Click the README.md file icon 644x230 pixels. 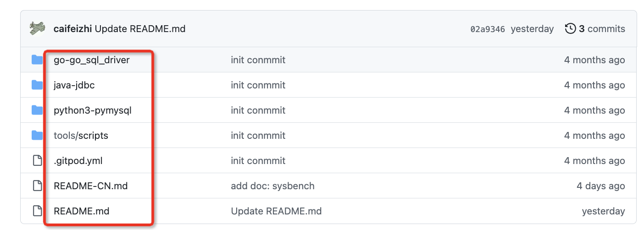click(x=37, y=211)
